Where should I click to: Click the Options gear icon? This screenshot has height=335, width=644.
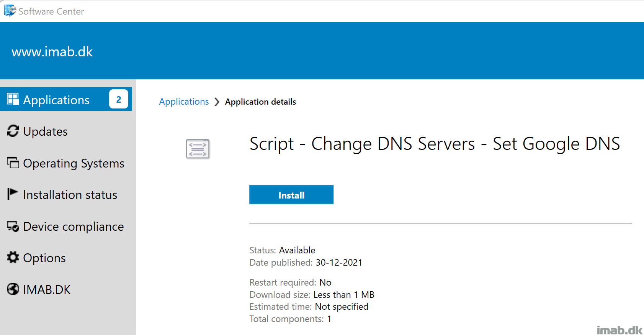point(13,258)
